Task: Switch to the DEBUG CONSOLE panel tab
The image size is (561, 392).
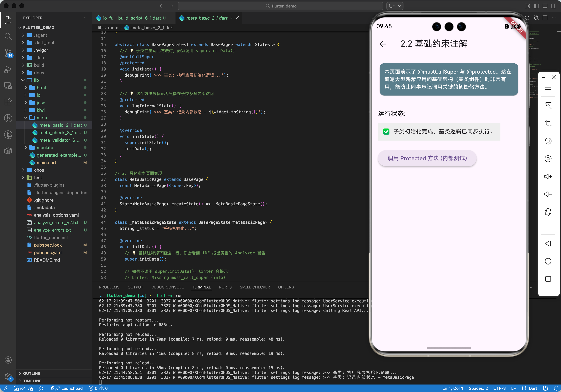Action: 167,287
